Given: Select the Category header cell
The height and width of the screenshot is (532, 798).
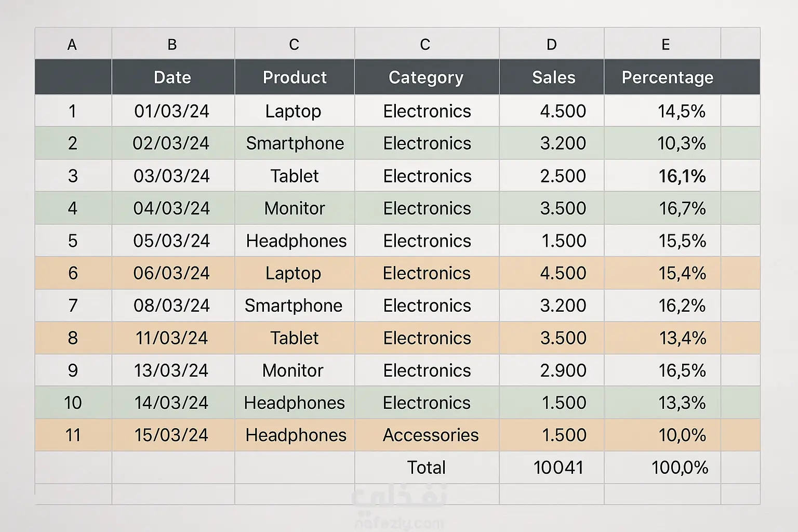Looking at the screenshot, I should coord(426,77).
